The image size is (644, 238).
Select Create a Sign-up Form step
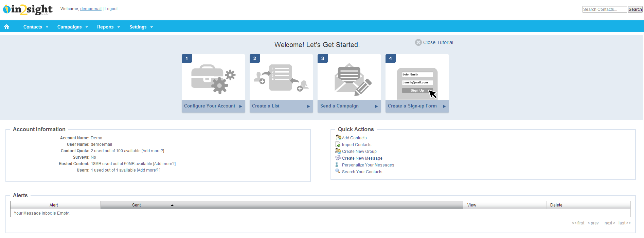[x=417, y=106]
